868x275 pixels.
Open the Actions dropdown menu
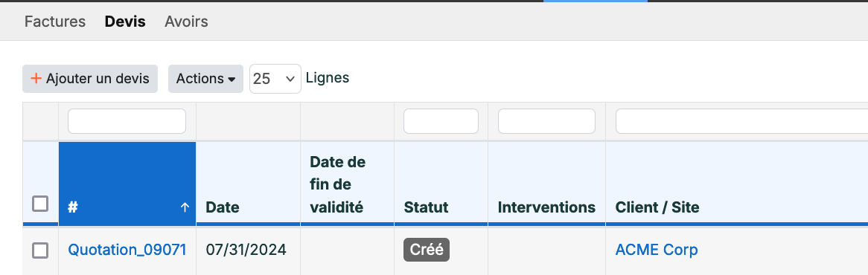(x=206, y=79)
